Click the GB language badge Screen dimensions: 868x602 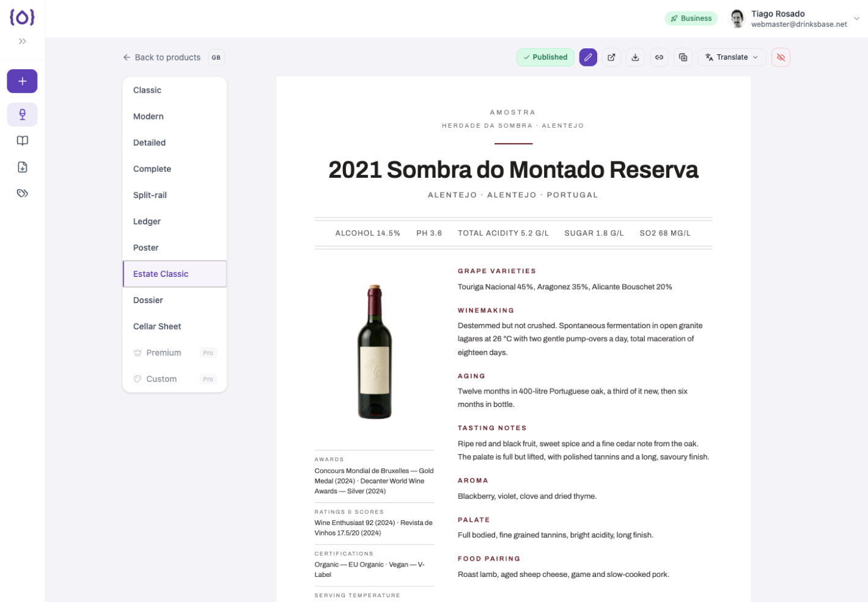[x=216, y=57]
